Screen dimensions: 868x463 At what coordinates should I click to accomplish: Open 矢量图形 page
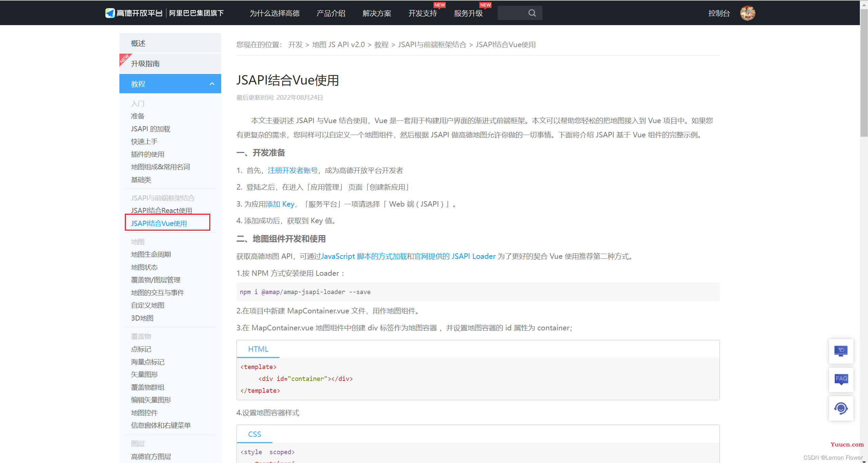click(144, 374)
